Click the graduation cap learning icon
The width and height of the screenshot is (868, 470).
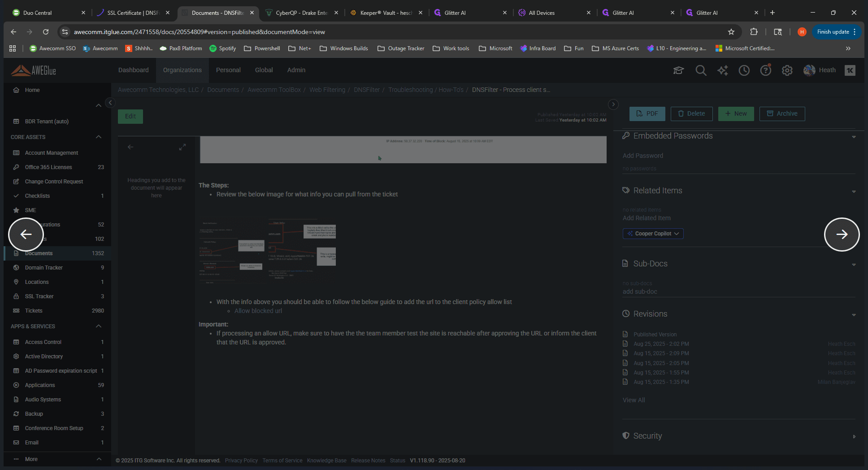click(678, 70)
